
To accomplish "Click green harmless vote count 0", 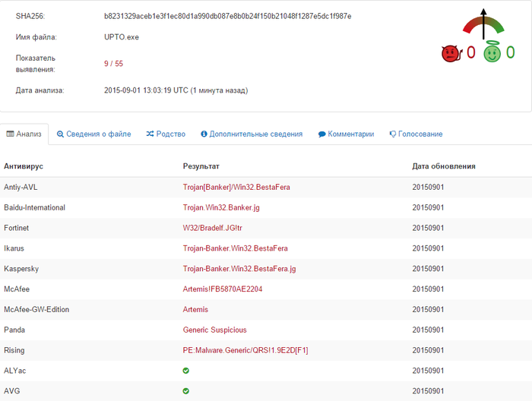I will (x=511, y=52).
